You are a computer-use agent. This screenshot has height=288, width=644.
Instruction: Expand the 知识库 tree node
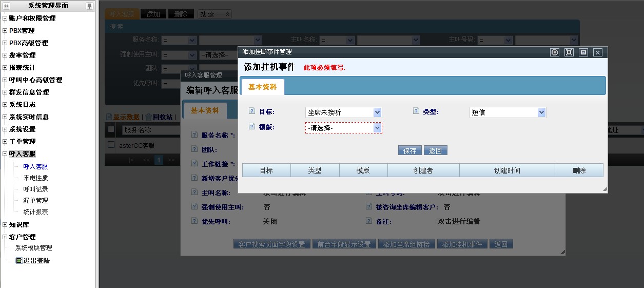click(5, 225)
